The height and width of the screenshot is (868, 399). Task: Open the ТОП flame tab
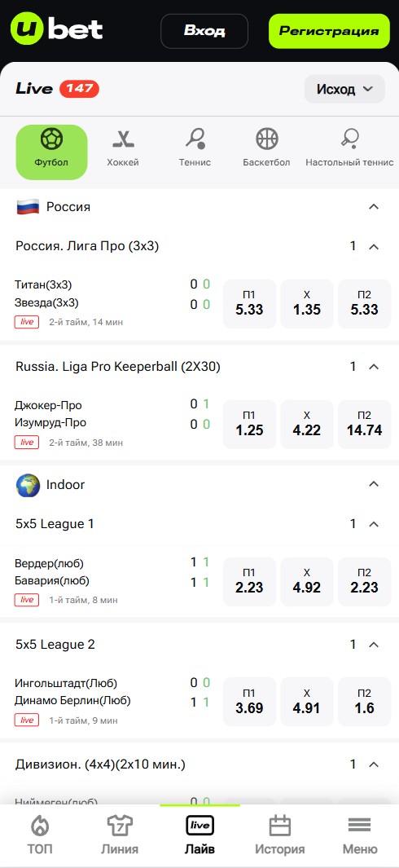pyautogui.click(x=40, y=835)
